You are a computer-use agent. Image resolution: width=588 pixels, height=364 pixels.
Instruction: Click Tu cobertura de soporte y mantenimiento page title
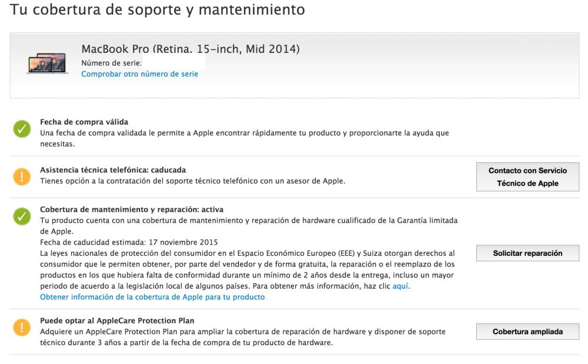point(158,10)
